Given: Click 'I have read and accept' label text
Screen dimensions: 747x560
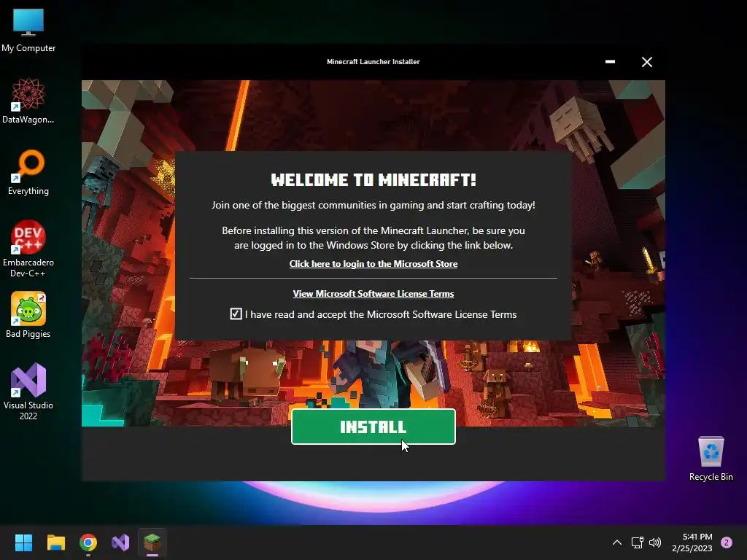Looking at the screenshot, I should click(381, 314).
